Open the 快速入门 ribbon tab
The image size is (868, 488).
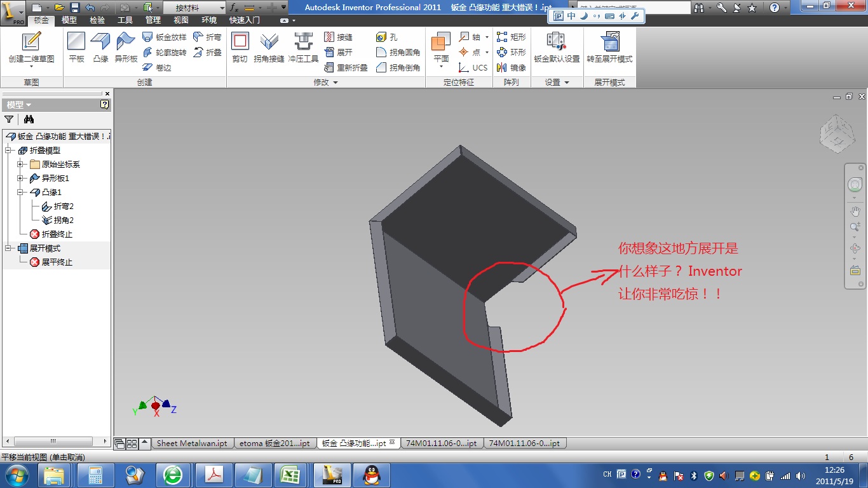(245, 20)
